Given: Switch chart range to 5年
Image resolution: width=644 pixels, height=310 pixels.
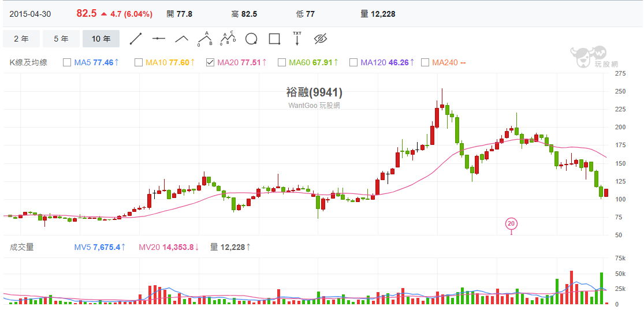Looking at the screenshot, I should point(61,39).
